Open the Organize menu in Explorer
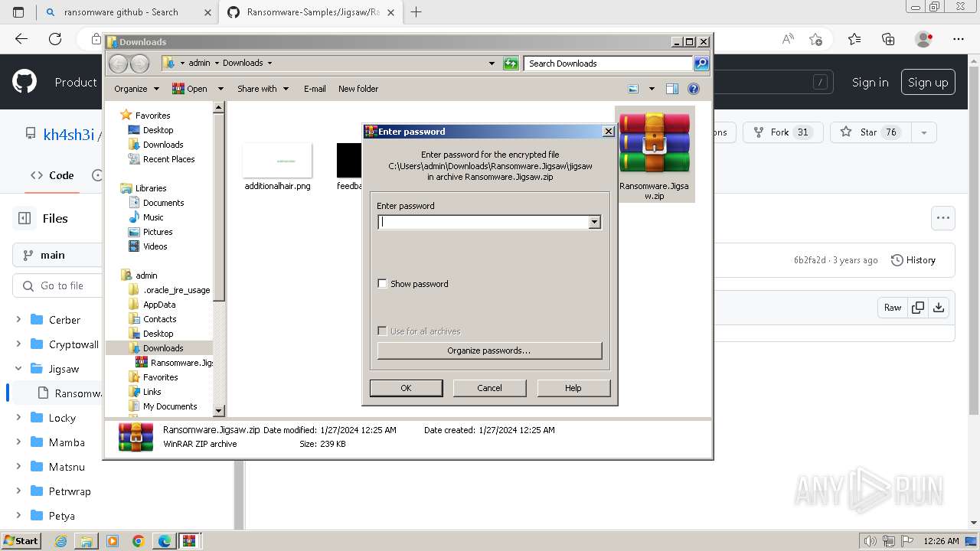Screen dimensions: 980x551 [136, 89]
